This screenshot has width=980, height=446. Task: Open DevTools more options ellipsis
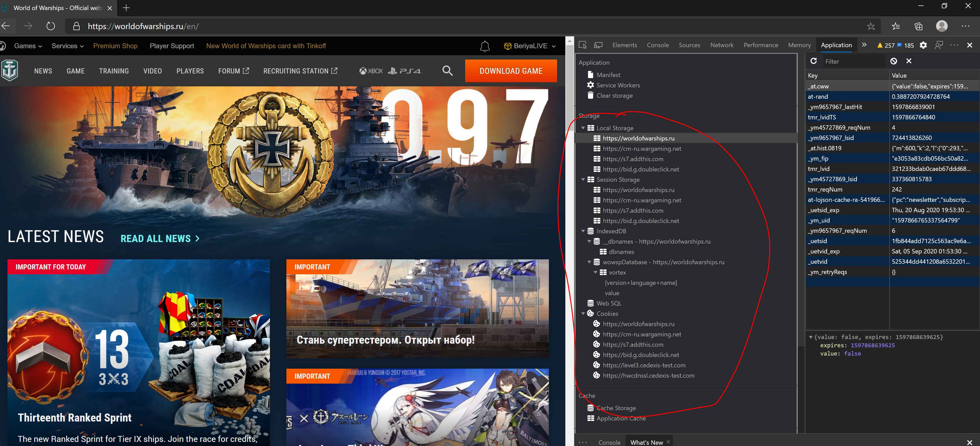tap(954, 45)
